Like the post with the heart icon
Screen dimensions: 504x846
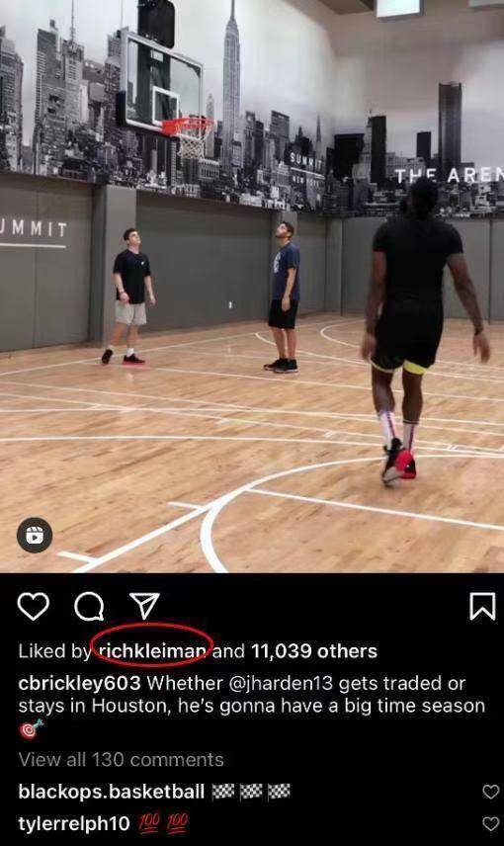tap(34, 607)
